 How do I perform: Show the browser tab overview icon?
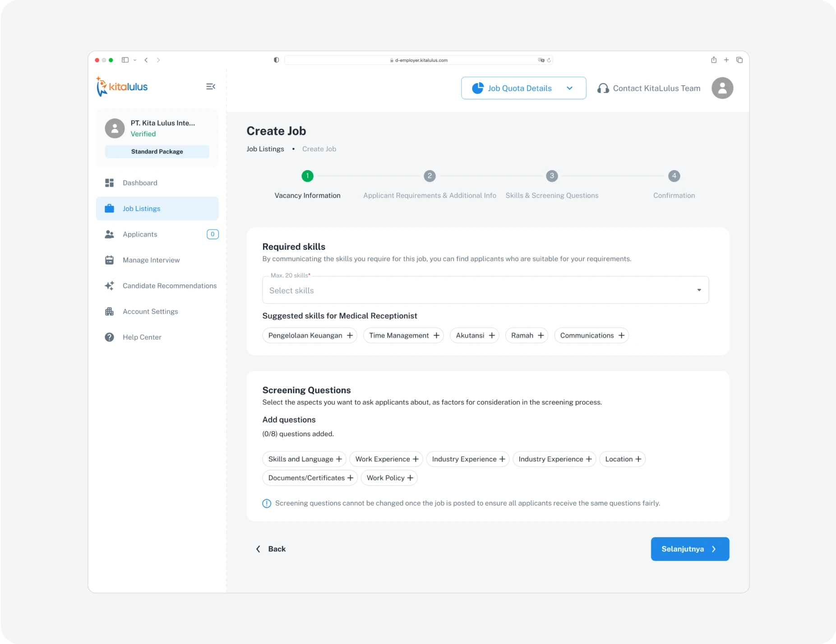(739, 60)
